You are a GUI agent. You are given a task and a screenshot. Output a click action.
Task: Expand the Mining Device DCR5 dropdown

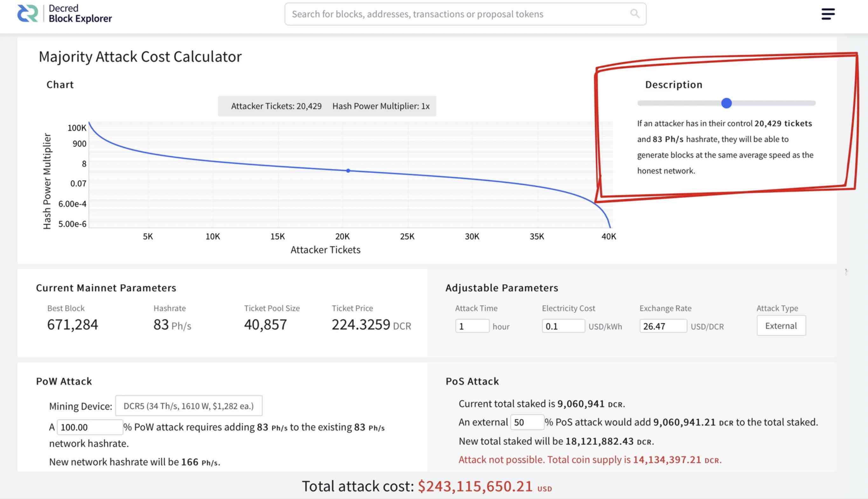(189, 406)
